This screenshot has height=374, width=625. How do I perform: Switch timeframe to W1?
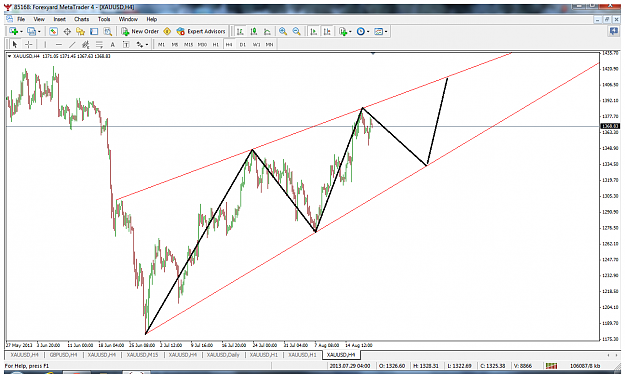[256, 45]
